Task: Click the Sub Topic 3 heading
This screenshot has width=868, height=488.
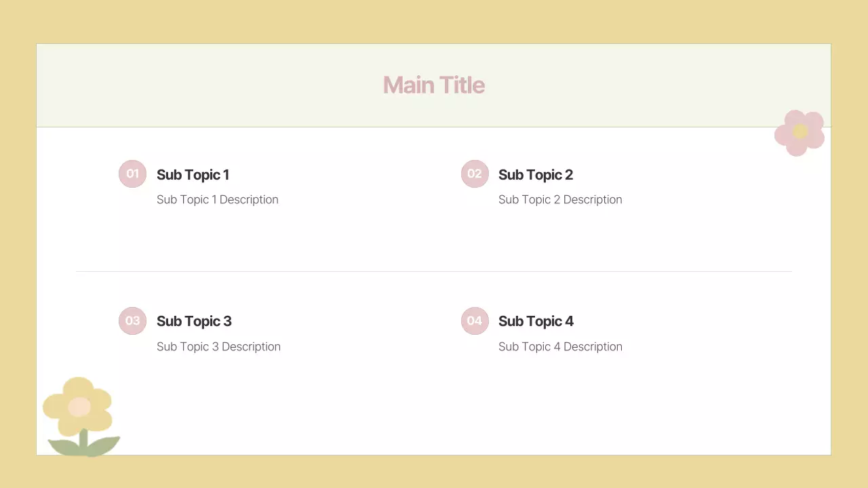Action: click(x=194, y=321)
